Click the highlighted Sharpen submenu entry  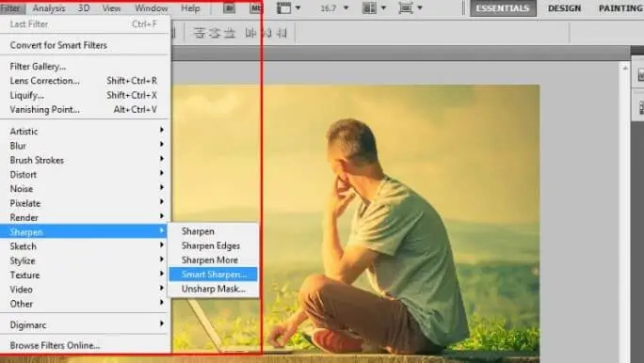pyautogui.click(x=85, y=231)
